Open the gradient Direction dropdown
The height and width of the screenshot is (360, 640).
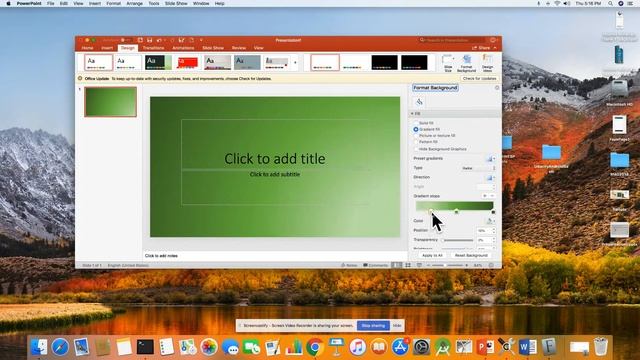(490, 178)
